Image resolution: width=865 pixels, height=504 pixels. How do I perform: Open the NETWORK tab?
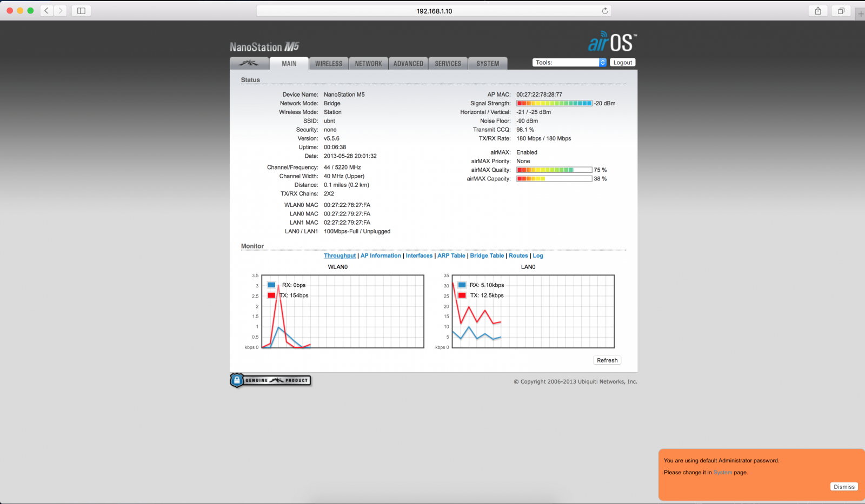[x=369, y=63]
